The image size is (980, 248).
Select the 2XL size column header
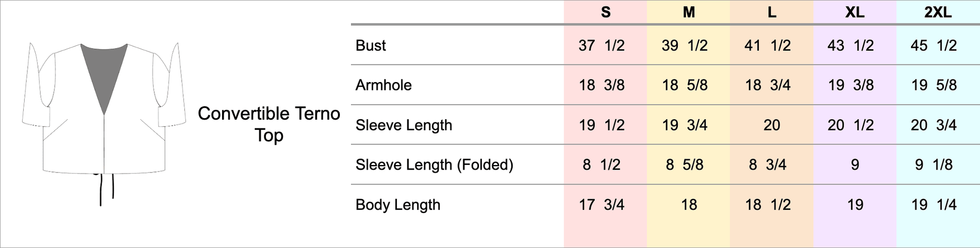[x=938, y=13]
